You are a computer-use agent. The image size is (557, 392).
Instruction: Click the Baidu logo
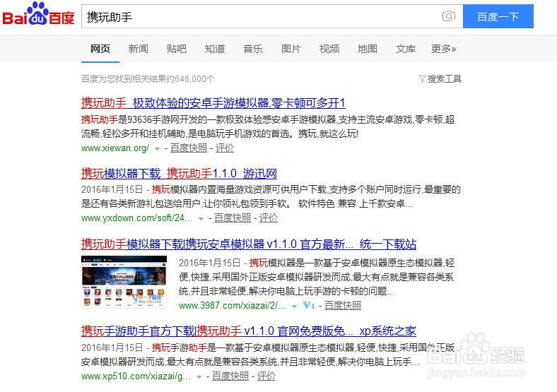38,14
